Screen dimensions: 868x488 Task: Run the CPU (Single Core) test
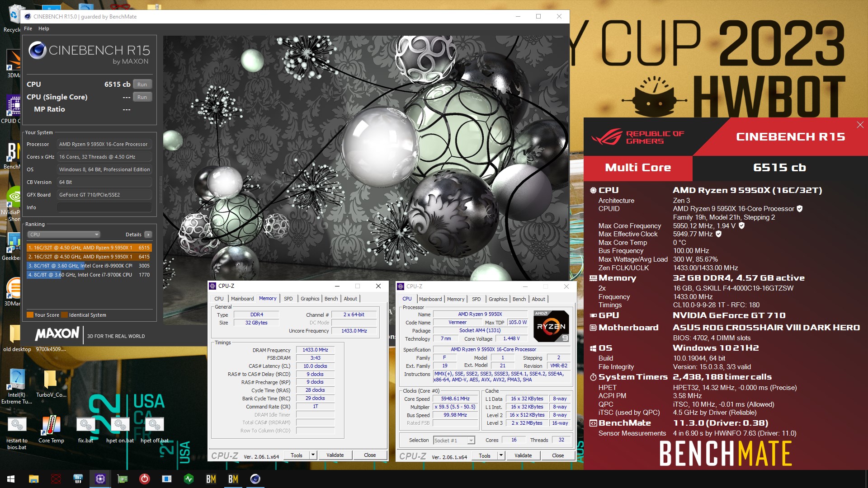point(142,97)
